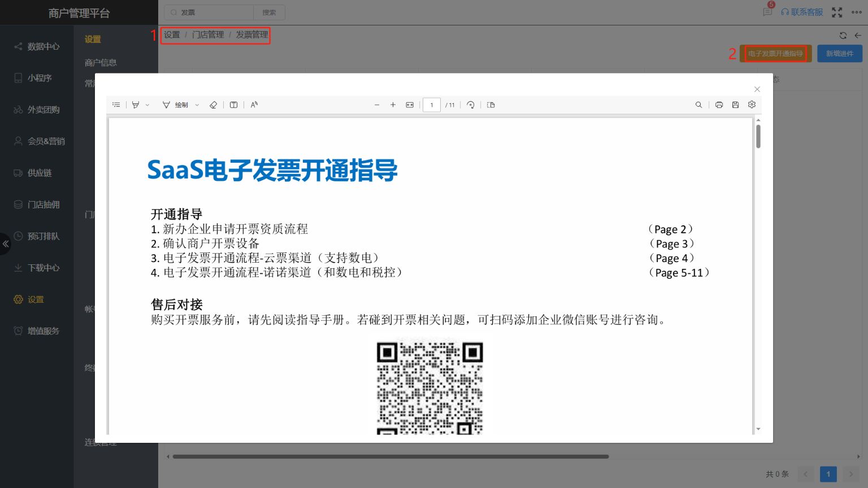
Task: Click the horizontal table scrollbar
Action: 390,456
